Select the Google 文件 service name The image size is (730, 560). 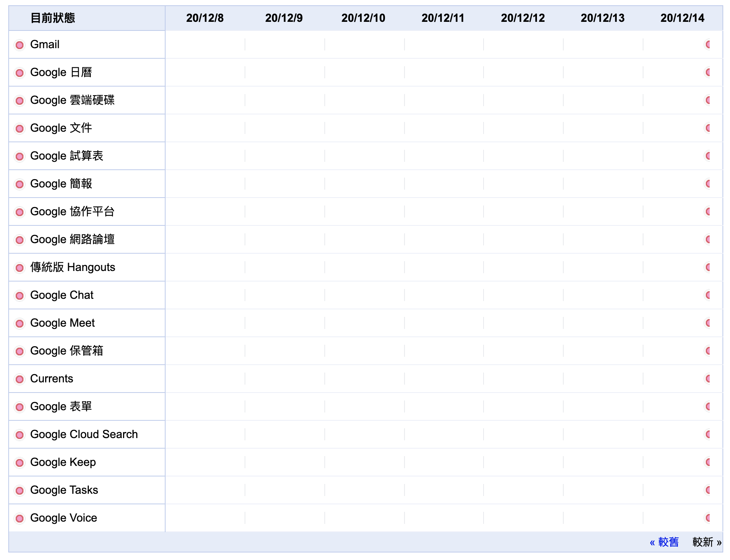pos(61,128)
